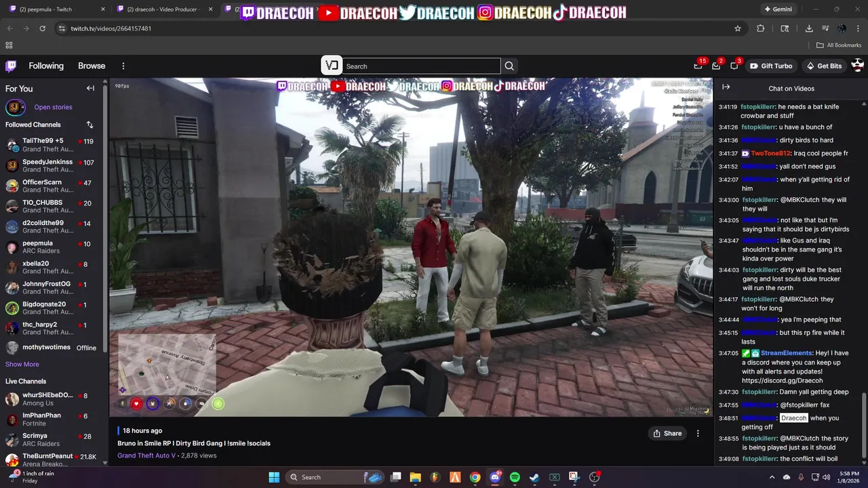Open the OfficerScarn channel
The height and width of the screenshot is (488, 868).
52,186
